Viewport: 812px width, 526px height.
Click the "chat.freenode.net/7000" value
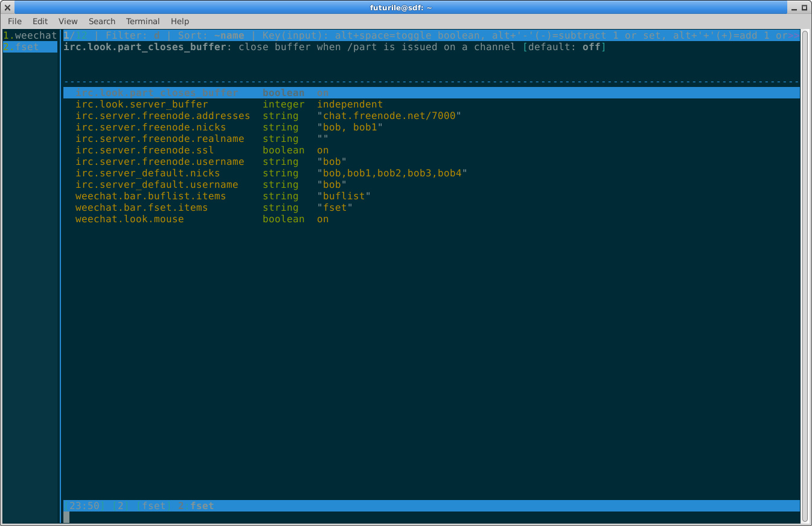tap(389, 116)
